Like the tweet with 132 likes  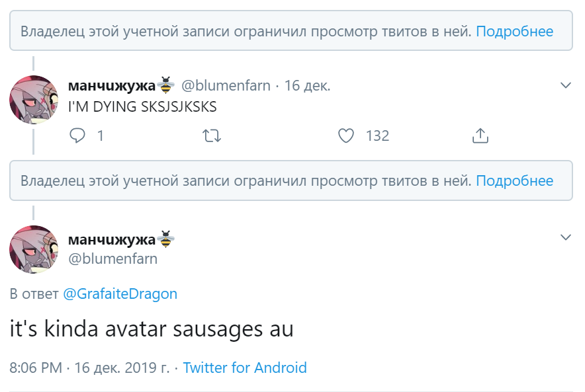346,136
